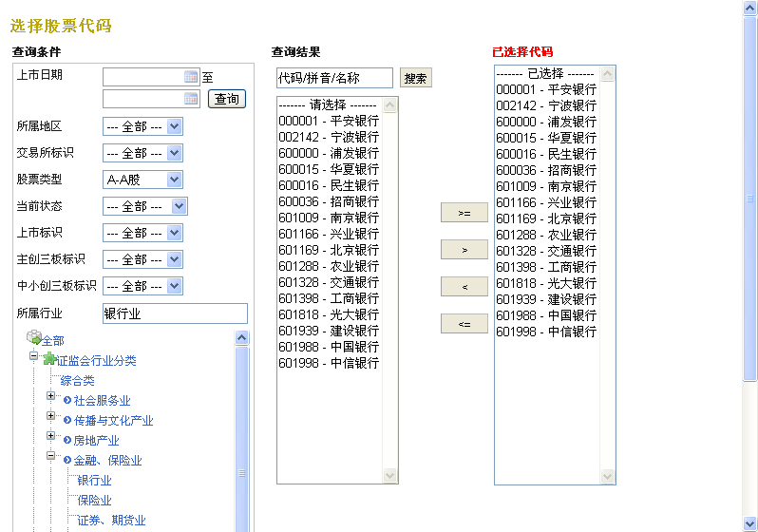Open the 中小创三板标识 dropdown

(x=142, y=286)
